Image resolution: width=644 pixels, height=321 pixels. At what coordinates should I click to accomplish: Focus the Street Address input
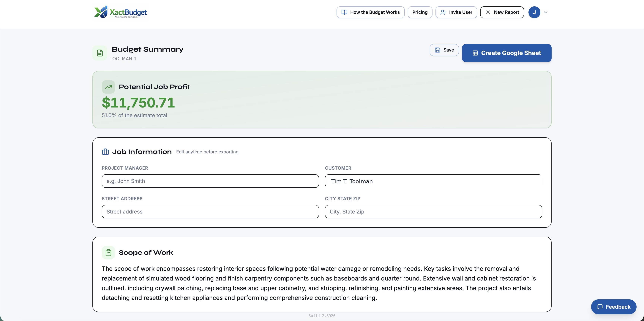(210, 212)
